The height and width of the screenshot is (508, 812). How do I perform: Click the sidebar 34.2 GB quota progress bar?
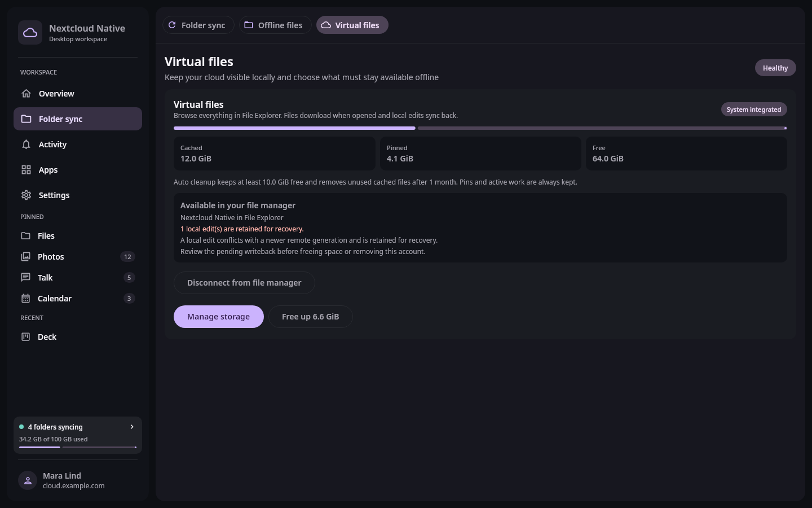[78, 447]
